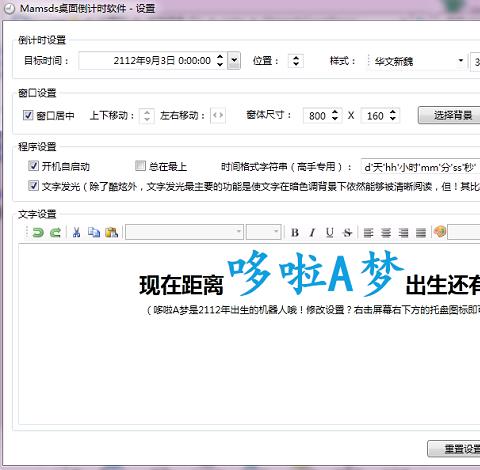Toggle 窗口居中 checkbox
The image size is (480, 470).
(28, 115)
